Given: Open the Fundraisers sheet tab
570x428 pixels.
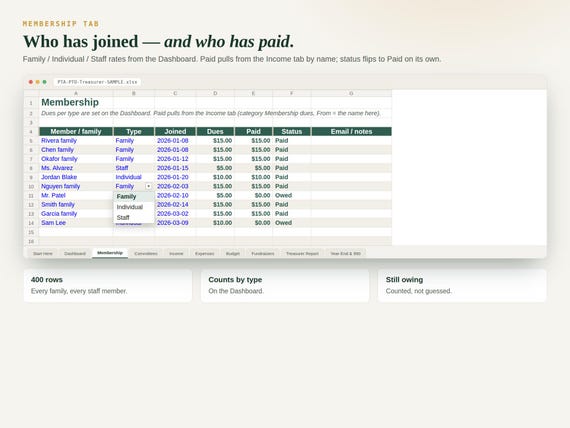Looking at the screenshot, I should coord(262,253).
